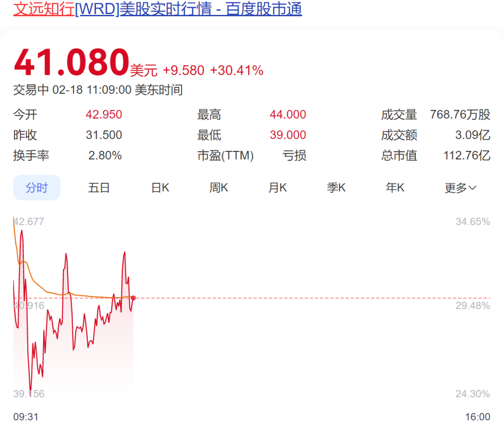Switch to the 周K weekly chart view
504x425 pixels.
(x=218, y=187)
